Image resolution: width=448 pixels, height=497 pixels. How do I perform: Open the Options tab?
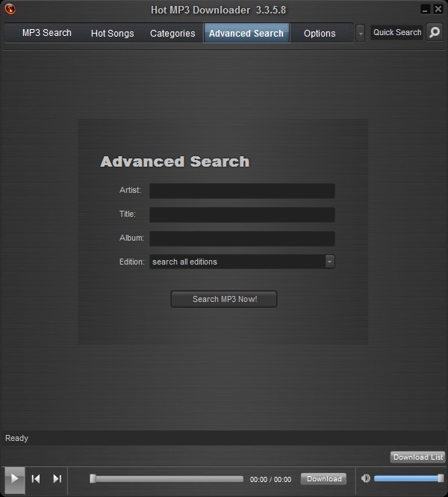pos(320,34)
